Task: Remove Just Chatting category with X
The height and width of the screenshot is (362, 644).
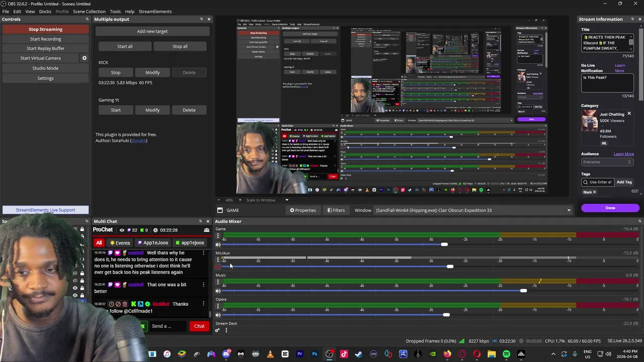Action: coord(629,114)
